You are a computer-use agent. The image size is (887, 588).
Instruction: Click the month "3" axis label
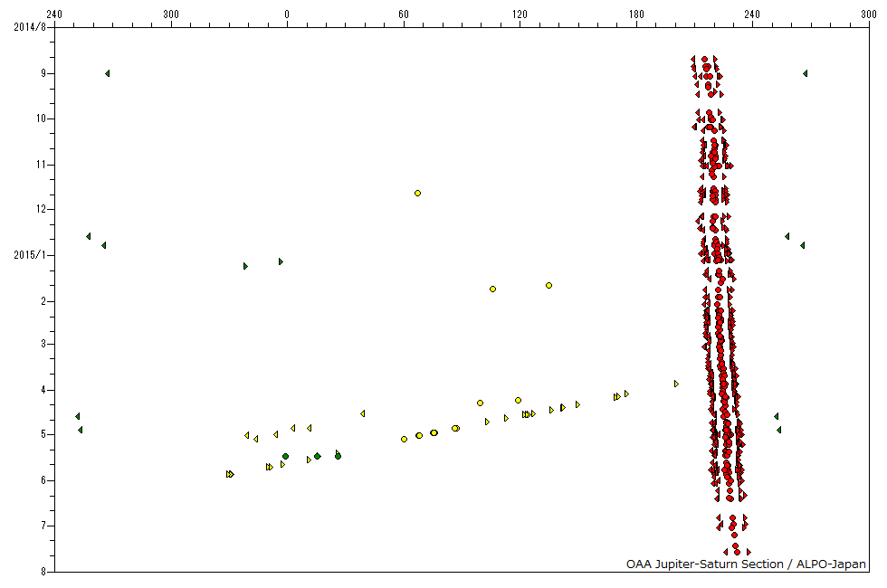pos(43,344)
